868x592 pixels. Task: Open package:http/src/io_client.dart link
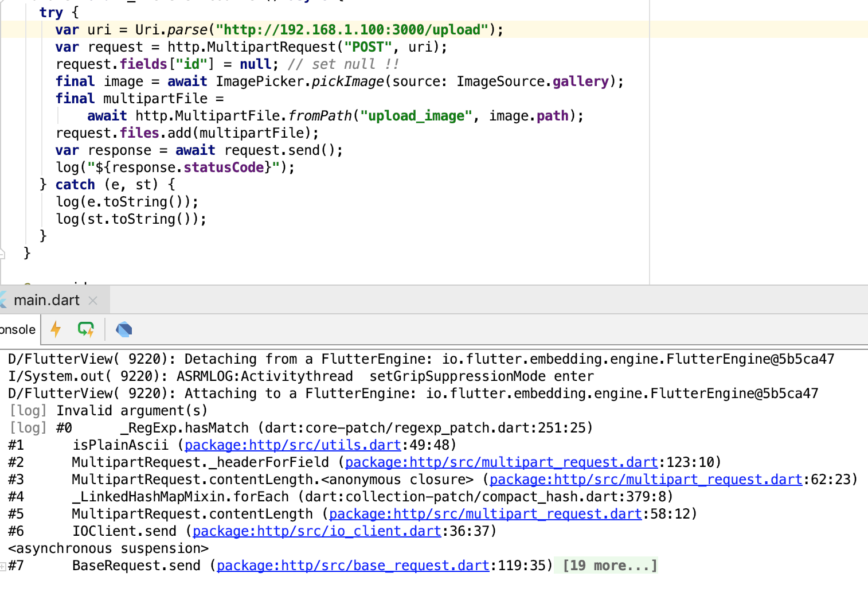(x=315, y=531)
